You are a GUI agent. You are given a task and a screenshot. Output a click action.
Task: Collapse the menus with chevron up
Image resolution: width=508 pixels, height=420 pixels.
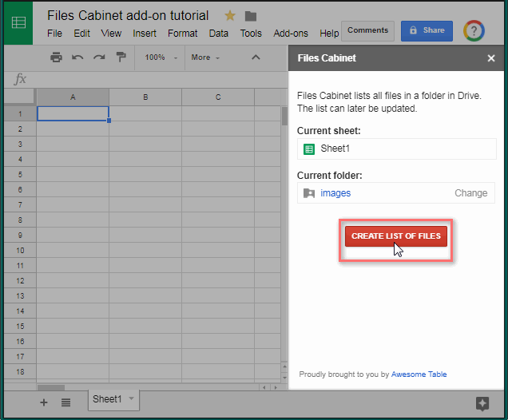click(x=256, y=57)
